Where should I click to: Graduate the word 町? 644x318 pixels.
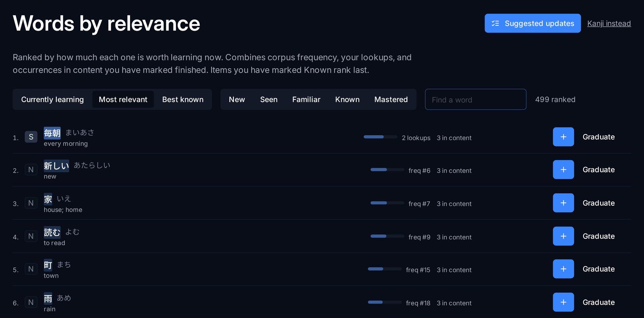[x=599, y=269]
